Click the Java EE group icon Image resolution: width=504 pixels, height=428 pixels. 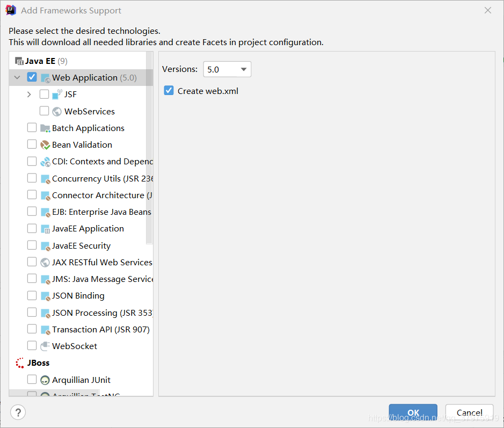coord(19,61)
